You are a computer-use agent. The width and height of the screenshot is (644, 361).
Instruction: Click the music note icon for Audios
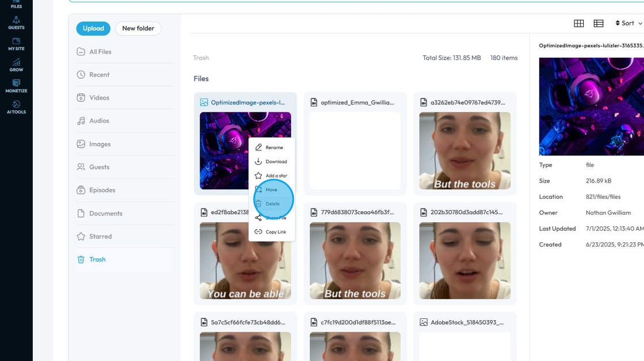point(81,121)
